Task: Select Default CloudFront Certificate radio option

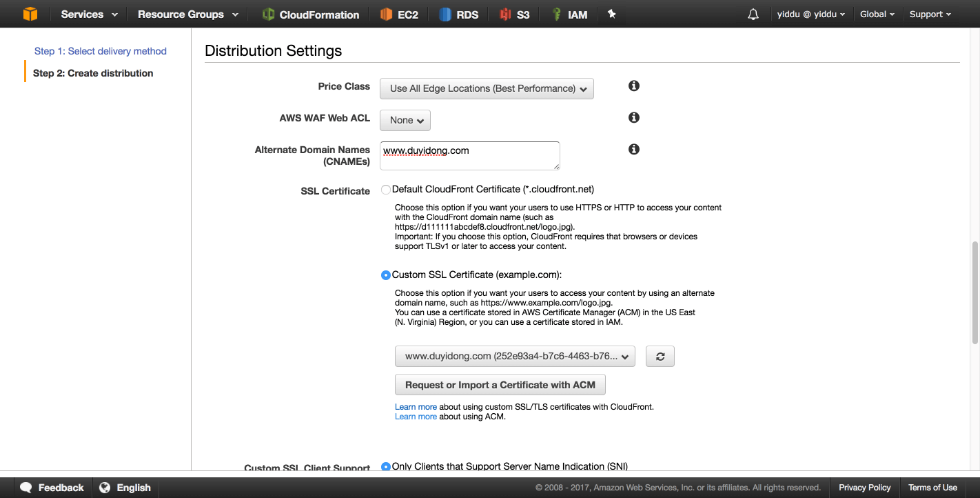Action: [x=385, y=189]
